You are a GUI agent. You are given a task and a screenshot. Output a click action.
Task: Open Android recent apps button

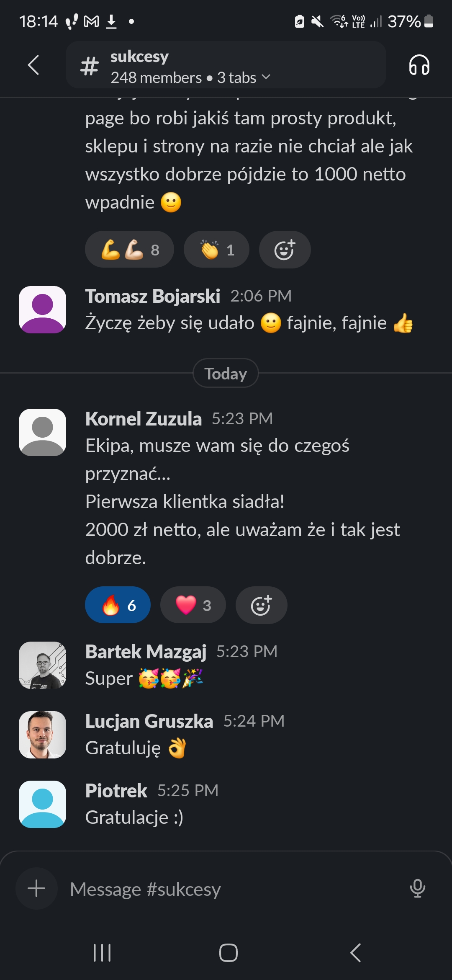pos(102,953)
